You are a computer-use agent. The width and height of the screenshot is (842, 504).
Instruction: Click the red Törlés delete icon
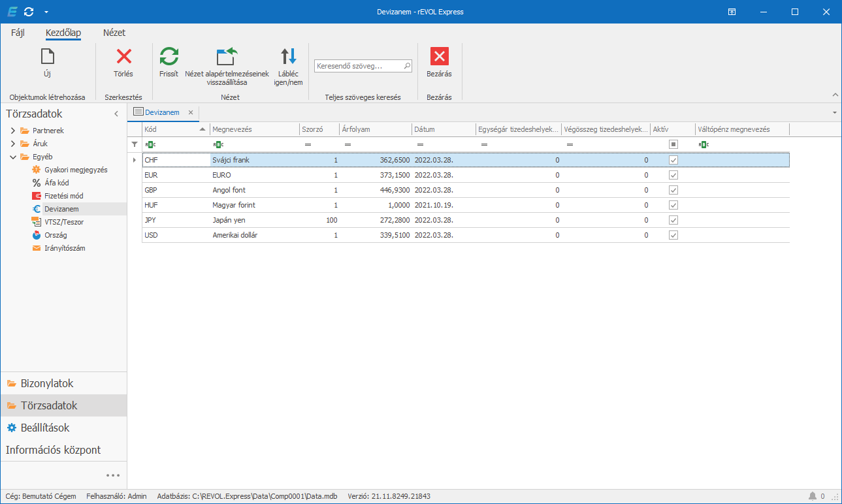click(x=123, y=57)
